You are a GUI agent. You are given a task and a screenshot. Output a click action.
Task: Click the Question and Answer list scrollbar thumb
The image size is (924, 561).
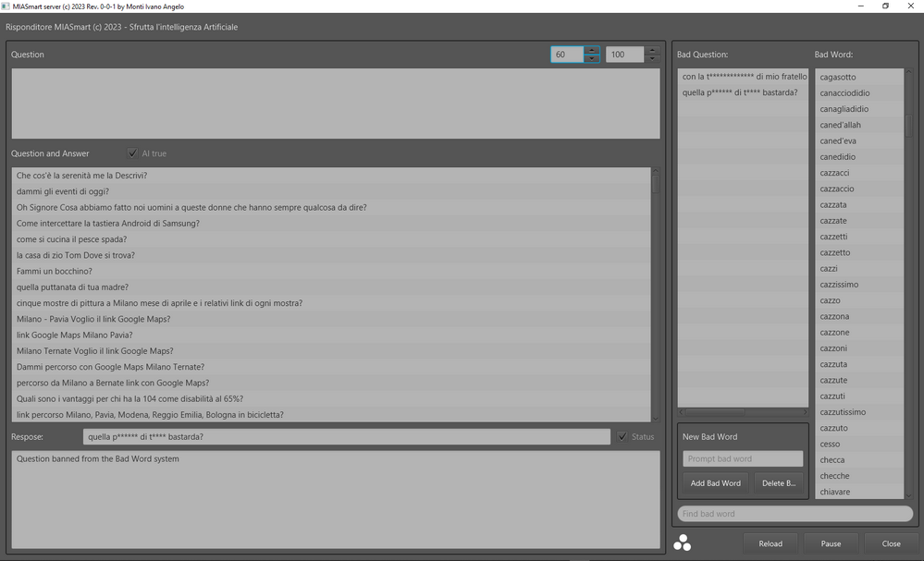pyautogui.click(x=655, y=184)
